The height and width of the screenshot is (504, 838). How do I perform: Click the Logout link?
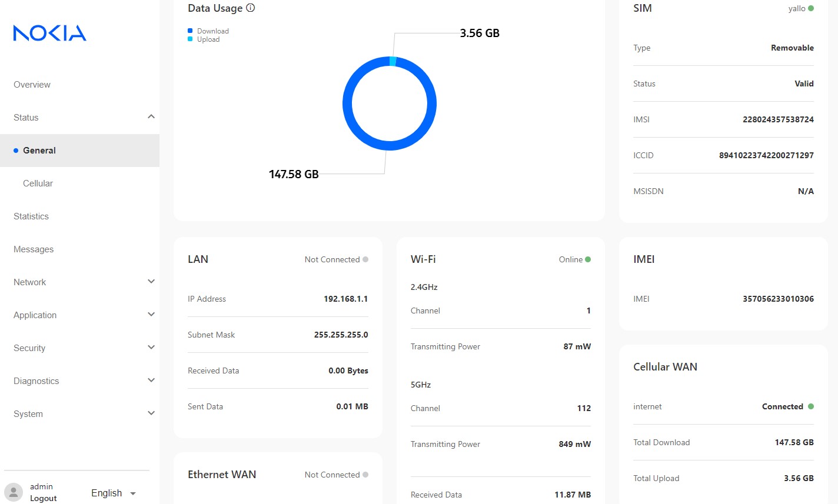[x=44, y=498]
